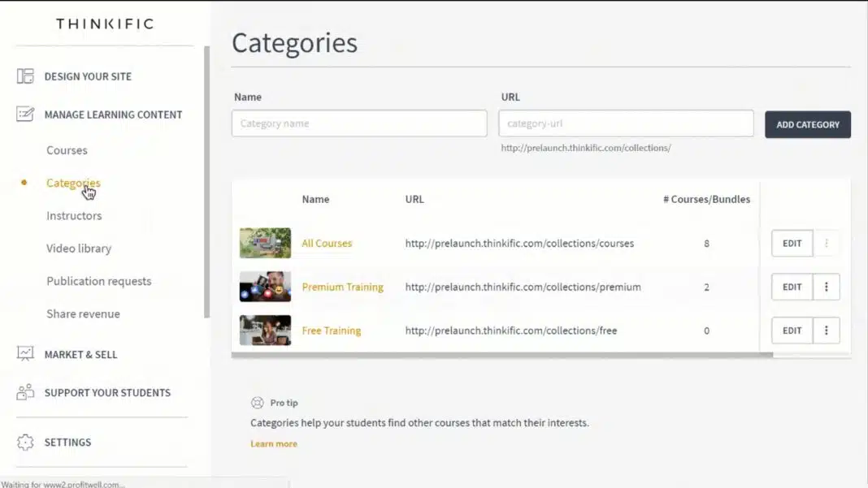Open more options for All Courses
This screenshot has width=868, height=488.
tap(827, 243)
